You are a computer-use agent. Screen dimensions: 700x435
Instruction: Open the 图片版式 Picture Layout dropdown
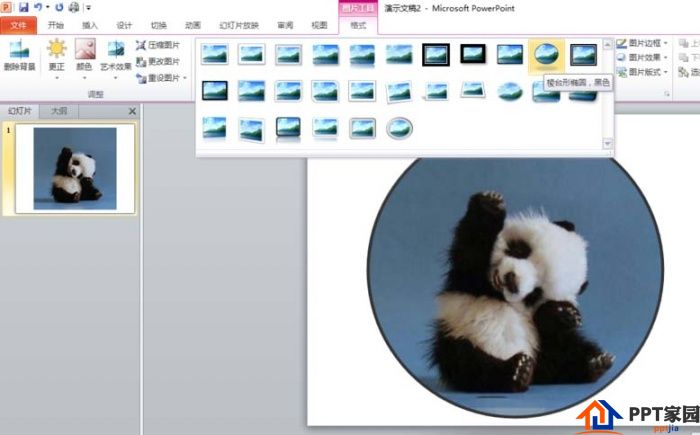(x=642, y=72)
